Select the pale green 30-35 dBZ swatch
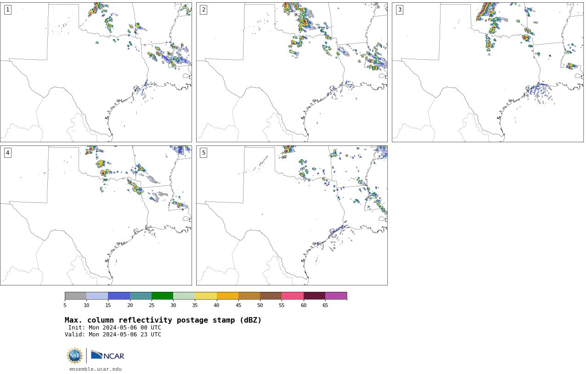Viewport: 588px width, 374px height. [x=184, y=296]
